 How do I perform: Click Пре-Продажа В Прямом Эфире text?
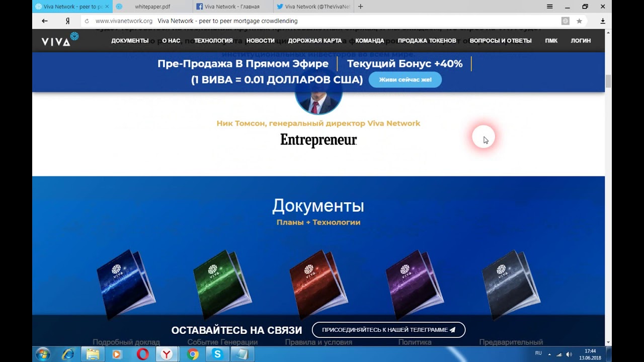point(243,64)
